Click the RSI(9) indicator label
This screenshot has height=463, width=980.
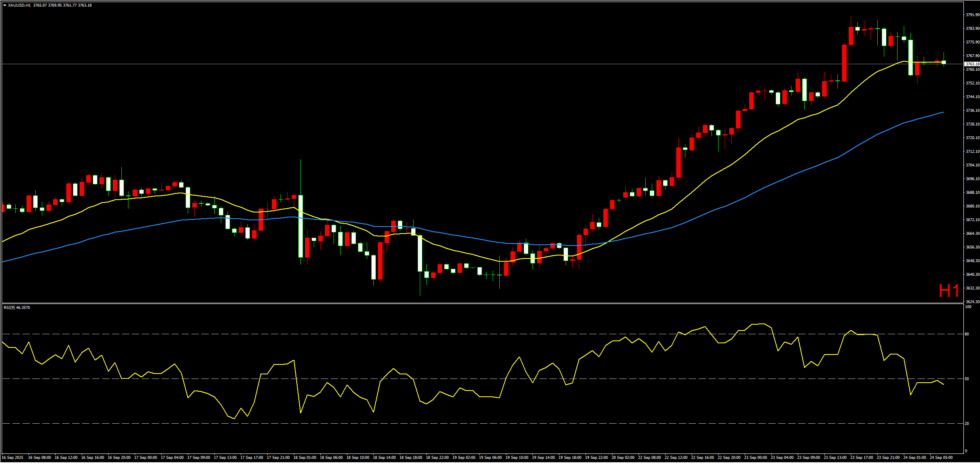tap(17, 308)
